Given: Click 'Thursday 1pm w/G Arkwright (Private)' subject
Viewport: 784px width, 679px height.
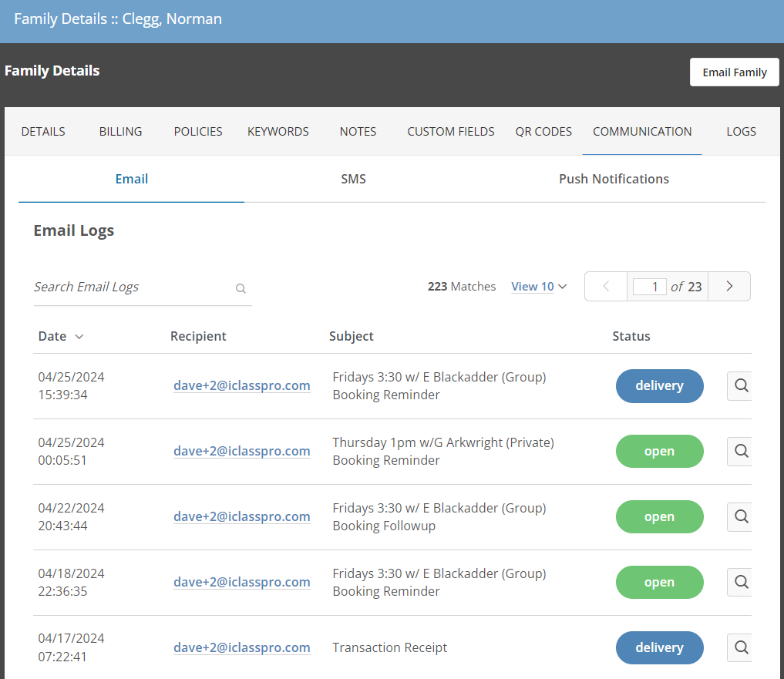Looking at the screenshot, I should coord(443,442).
